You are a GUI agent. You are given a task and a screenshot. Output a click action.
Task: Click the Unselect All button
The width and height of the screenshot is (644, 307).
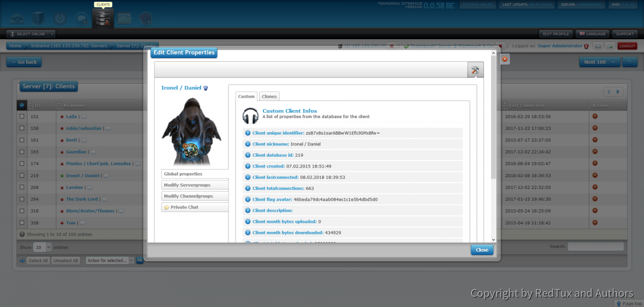tap(66, 260)
